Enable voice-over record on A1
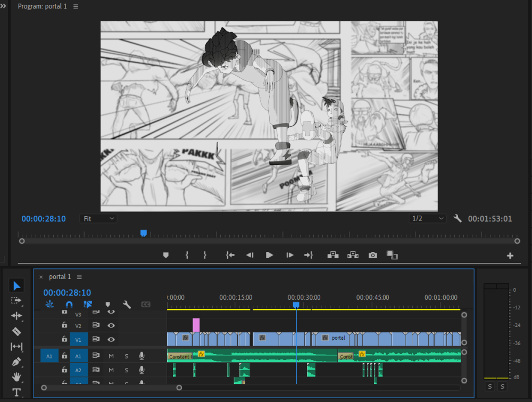 pos(142,356)
